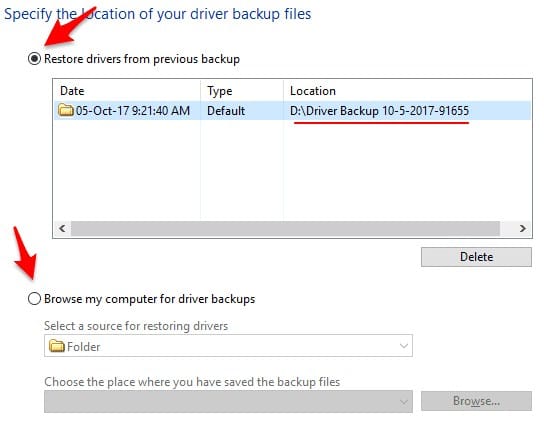Click the horizontal scrollbar track
The image size is (544, 425).
(285, 228)
